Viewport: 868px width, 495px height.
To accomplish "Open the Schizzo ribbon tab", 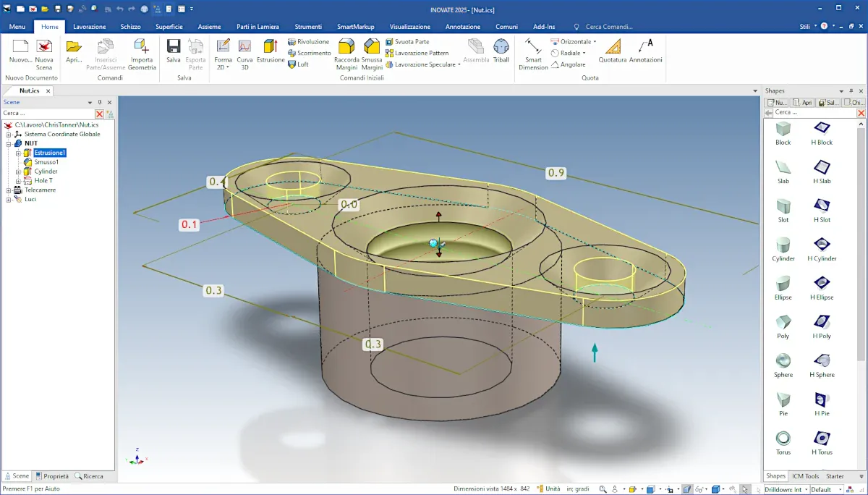I will 130,27.
